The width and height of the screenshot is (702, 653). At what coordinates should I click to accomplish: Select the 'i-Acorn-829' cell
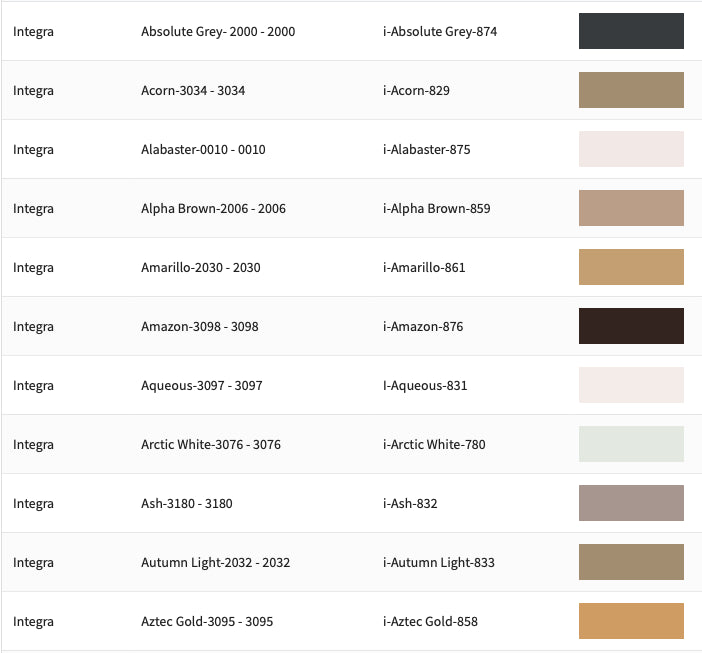coord(416,91)
